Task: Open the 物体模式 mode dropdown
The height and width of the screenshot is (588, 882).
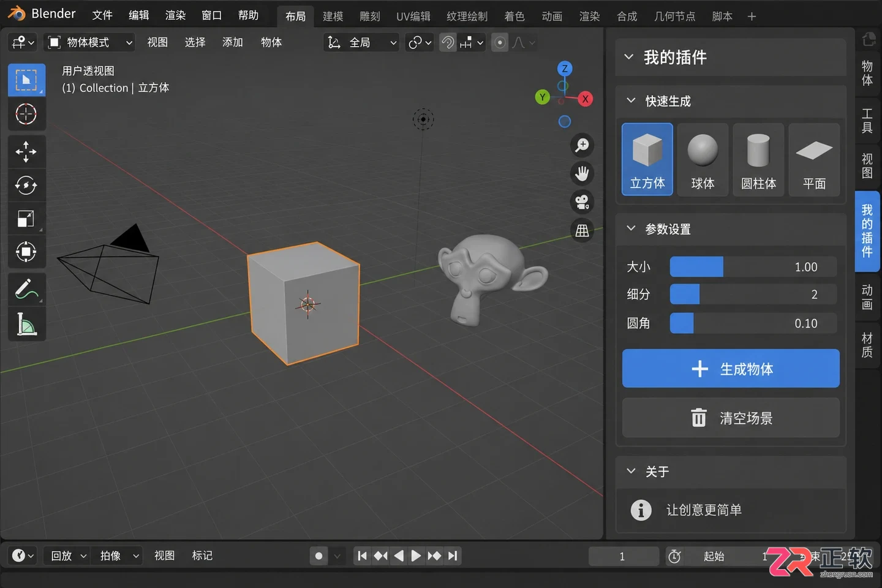Action: click(90, 42)
